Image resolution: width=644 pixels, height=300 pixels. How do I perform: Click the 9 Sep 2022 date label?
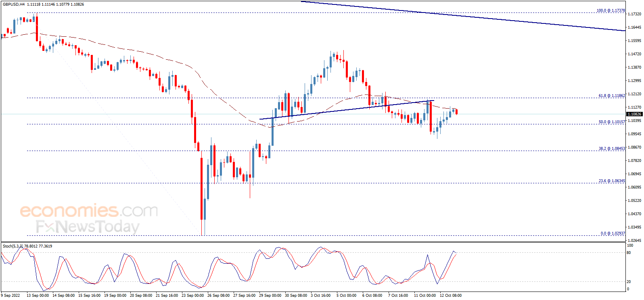[10, 296]
